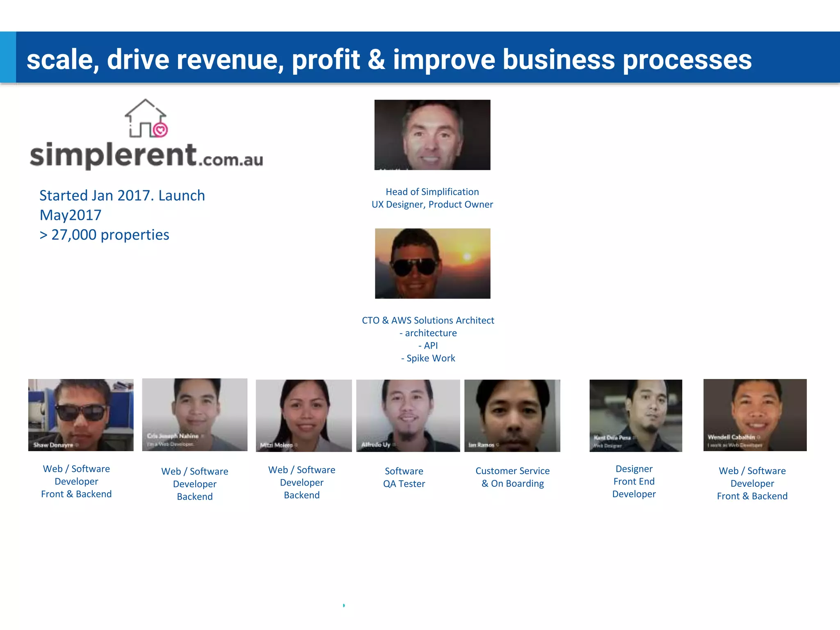Select 'Customer Service & On Boarding' caption
Image resolution: width=840 pixels, height=630 pixels.
[513, 477]
